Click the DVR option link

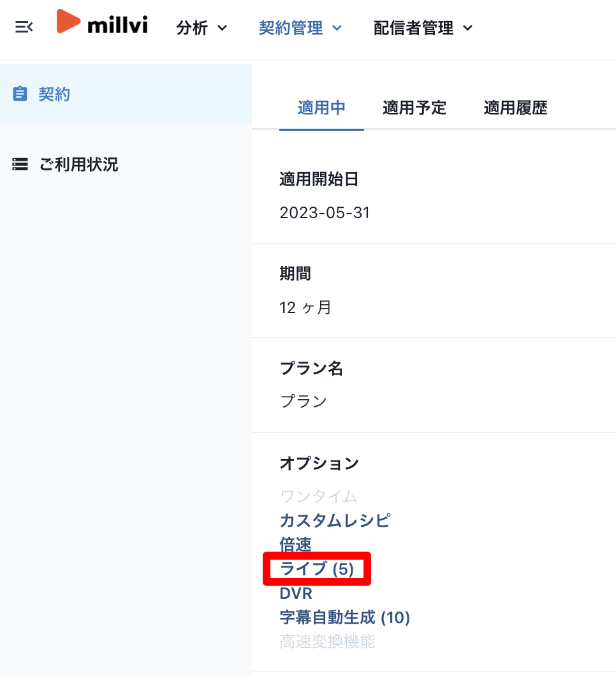point(296,593)
